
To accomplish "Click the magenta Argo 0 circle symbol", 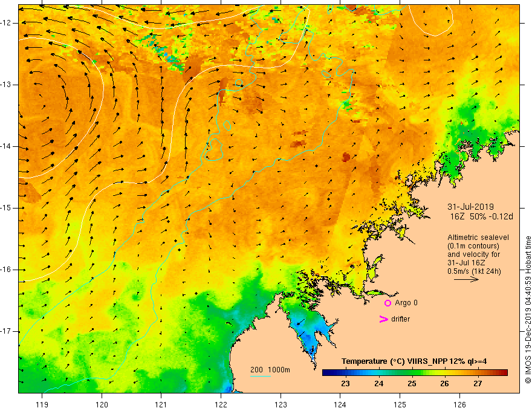I will pos(388,303).
